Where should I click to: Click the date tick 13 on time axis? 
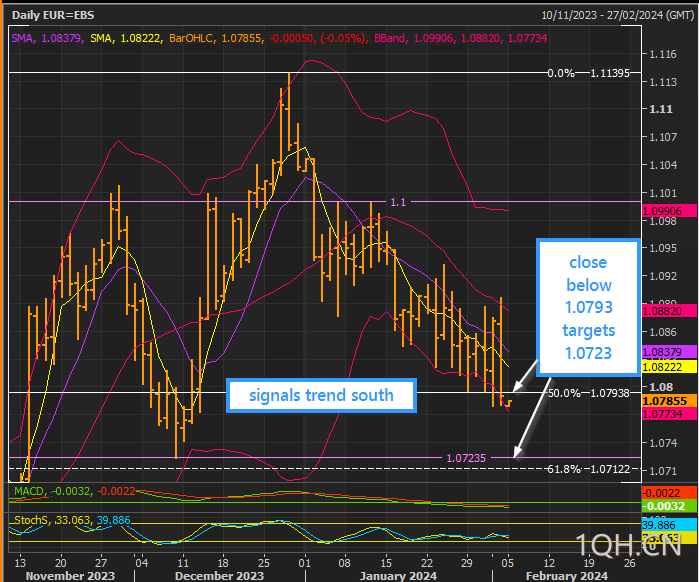20,563
